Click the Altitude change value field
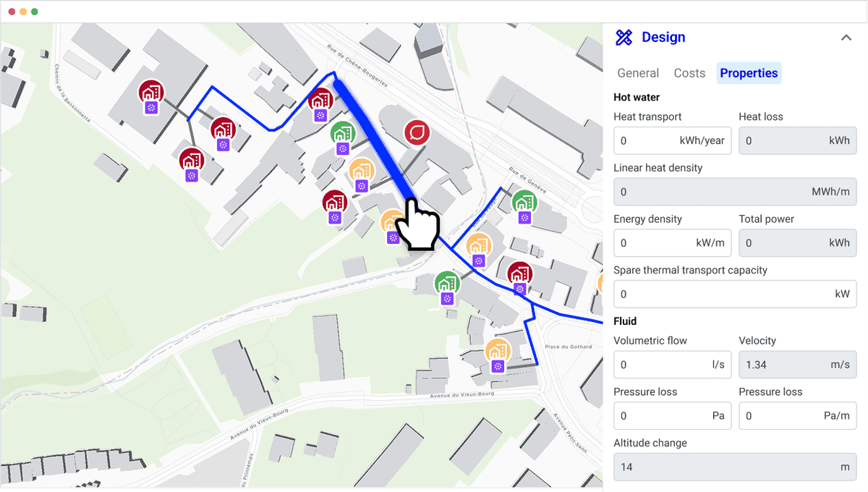The image size is (868, 492). [x=735, y=467]
